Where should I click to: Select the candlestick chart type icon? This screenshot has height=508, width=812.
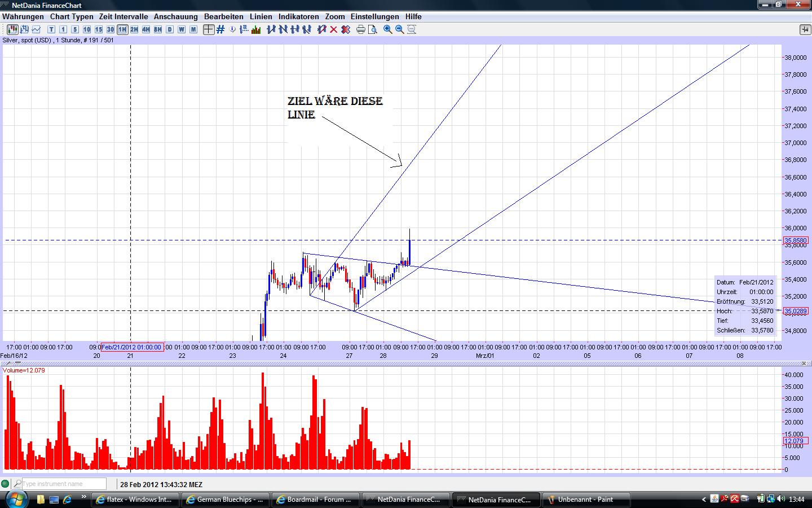coord(12,29)
